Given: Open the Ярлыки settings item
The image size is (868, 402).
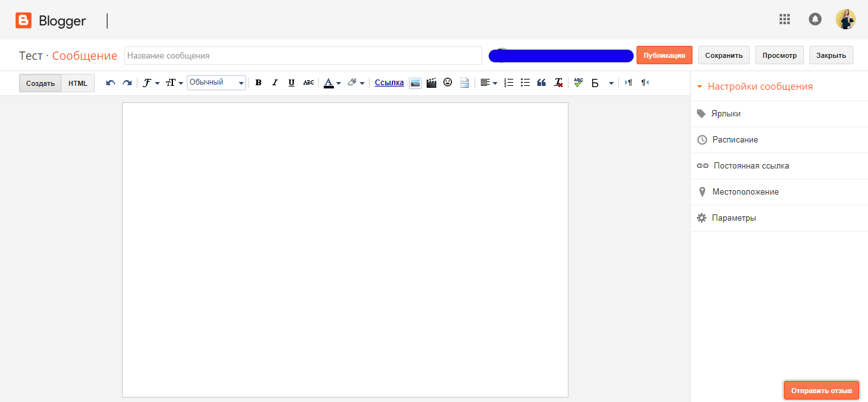Looking at the screenshot, I should click(x=726, y=114).
